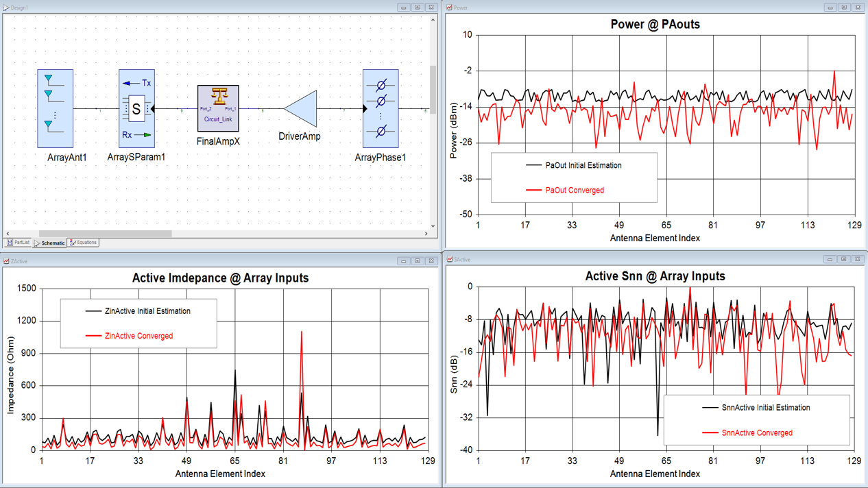The height and width of the screenshot is (488, 868).
Task: Click the Power graph window icon
Action: [450, 8]
